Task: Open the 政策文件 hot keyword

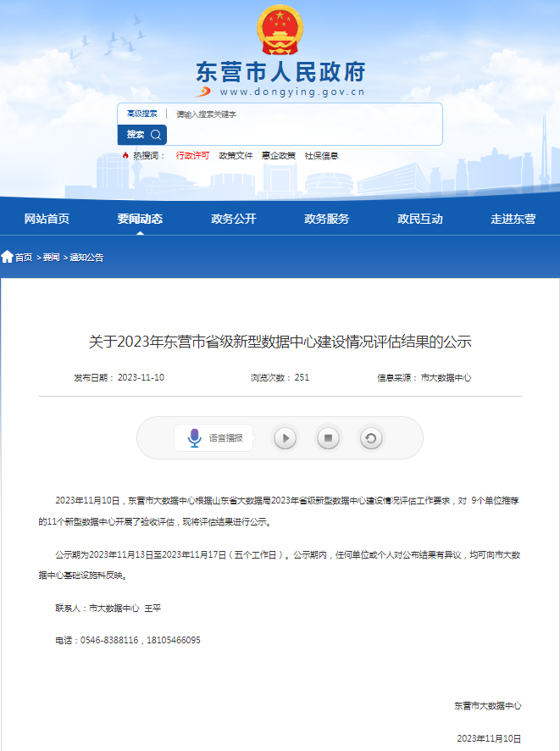Action: click(x=236, y=155)
